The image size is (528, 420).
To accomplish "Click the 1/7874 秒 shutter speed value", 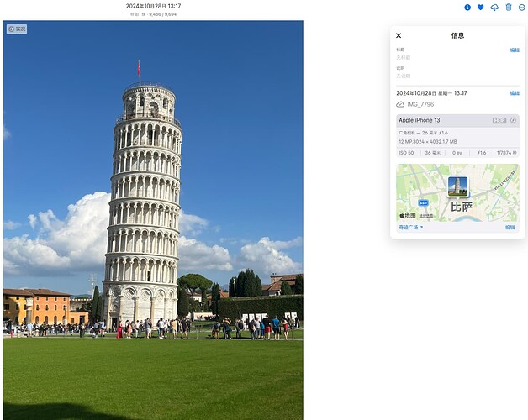I will (x=507, y=153).
